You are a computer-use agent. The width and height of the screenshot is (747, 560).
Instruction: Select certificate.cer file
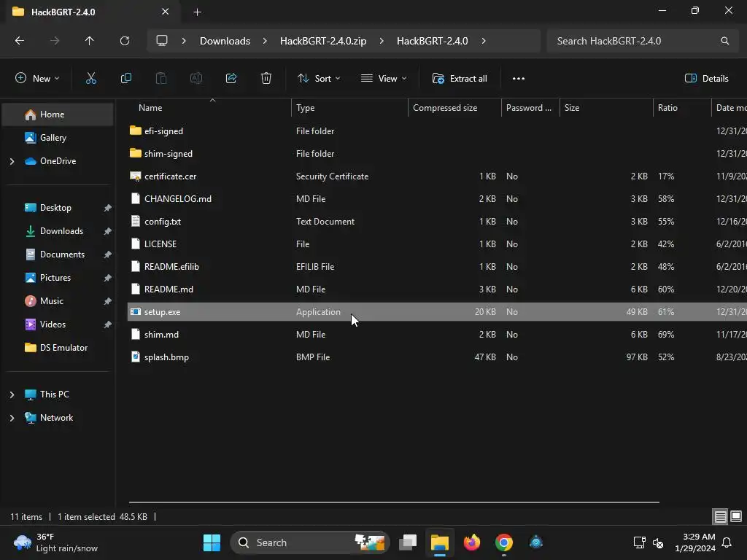437,176
